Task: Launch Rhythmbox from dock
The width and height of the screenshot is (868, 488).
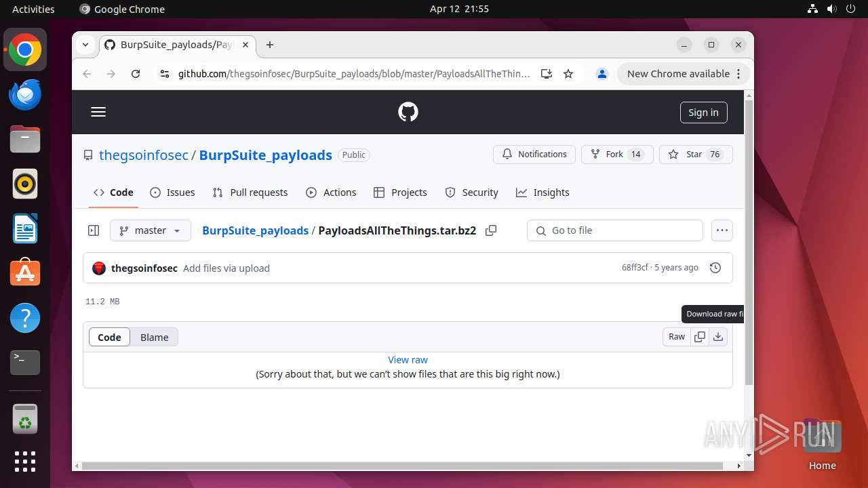Action: coord(25,184)
